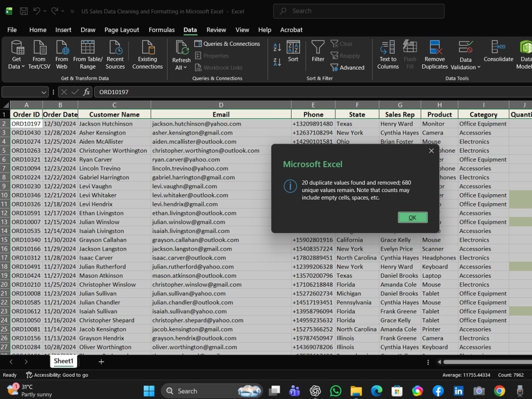Click the Undo arrow icon
This screenshot has height=399, width=532.
pos(37,11)
